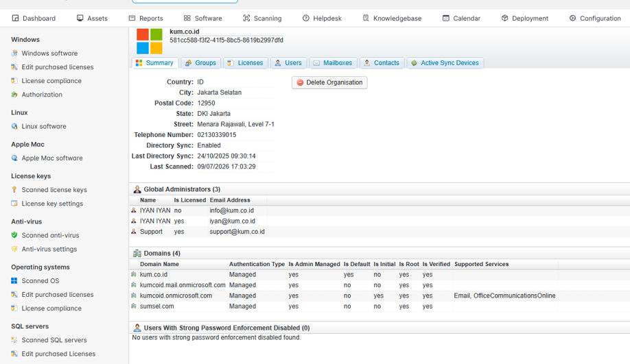Screen dimensions: 630x364
Task: Open the Dashboard menu
Action: tap(34, 18)
